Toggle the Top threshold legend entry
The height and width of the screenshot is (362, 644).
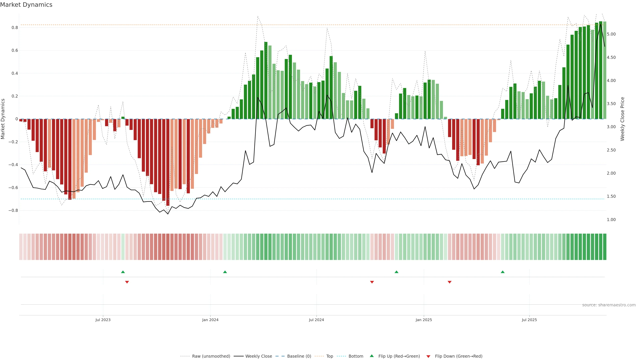(330, 356)
